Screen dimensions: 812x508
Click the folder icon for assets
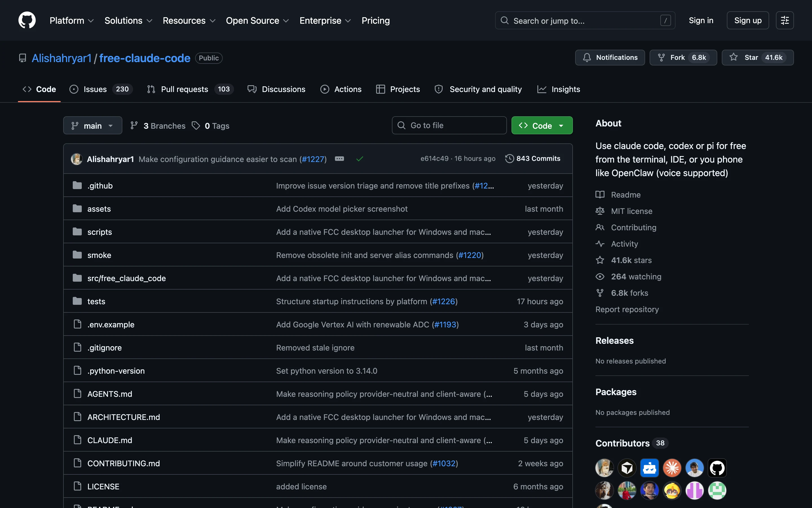point(77,209)
